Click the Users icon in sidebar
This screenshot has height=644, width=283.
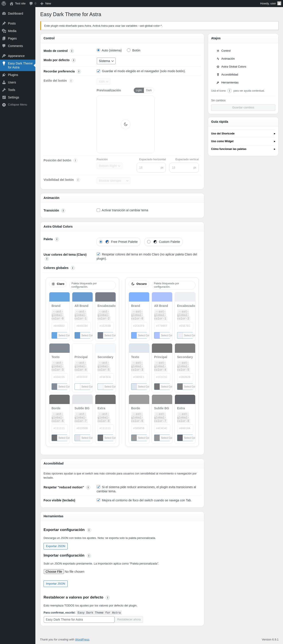4,83
